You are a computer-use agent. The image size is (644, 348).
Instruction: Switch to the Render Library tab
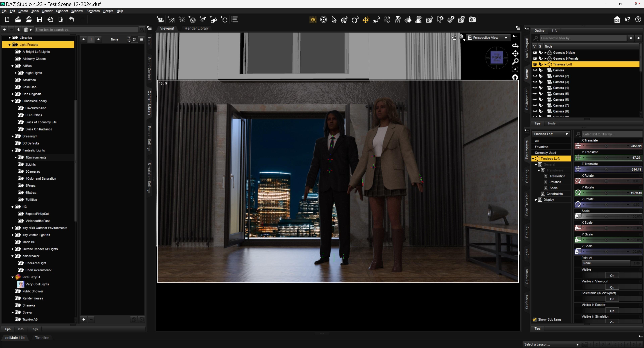(x=196, y=29)
